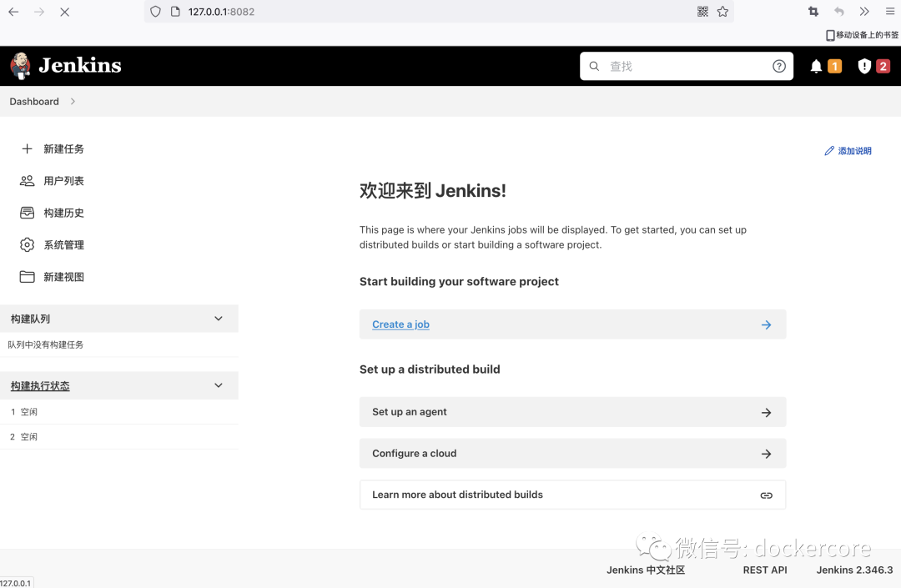
Task: Click the shield tracking protection icon
Action: tap(155, 12)
